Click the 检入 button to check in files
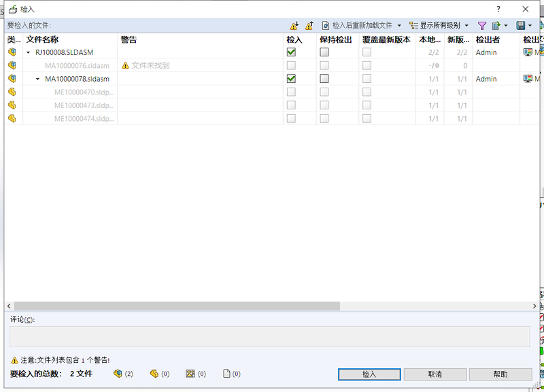544x392 pixels. [369, 374]
